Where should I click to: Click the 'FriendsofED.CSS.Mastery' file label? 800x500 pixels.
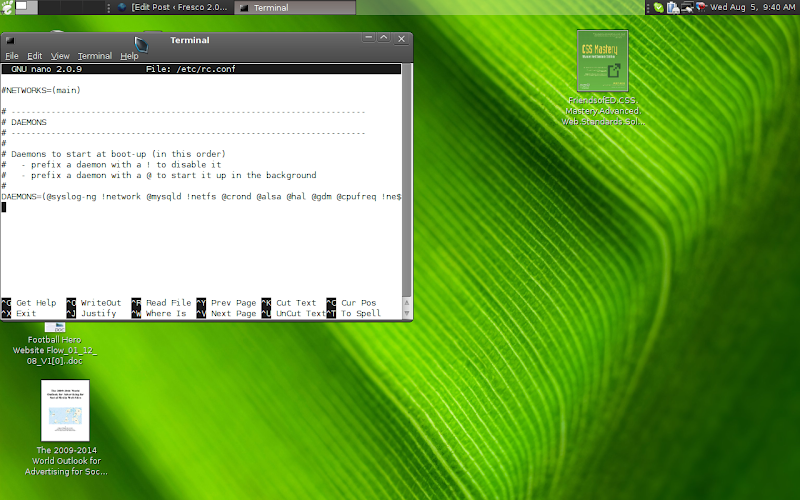[x=603, y=111]
